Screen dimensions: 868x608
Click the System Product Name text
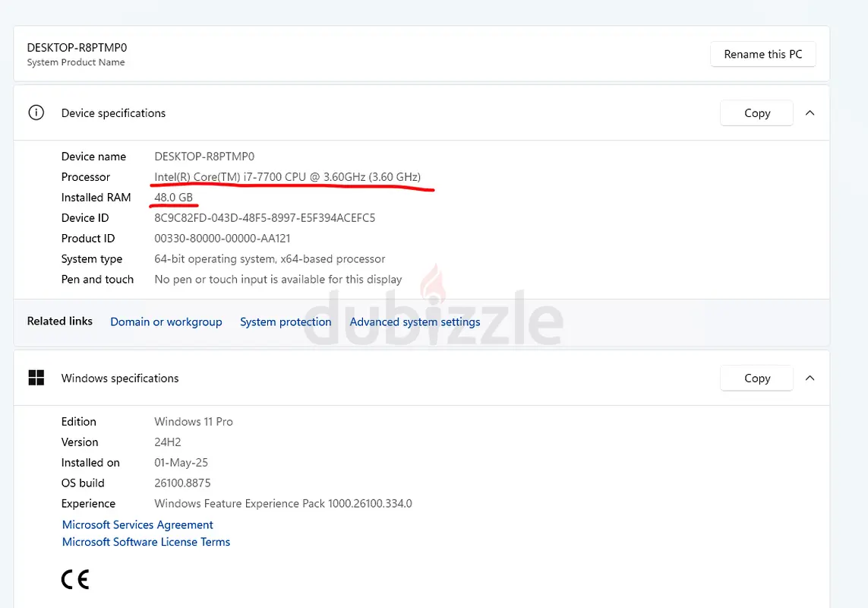click(76, 62)
